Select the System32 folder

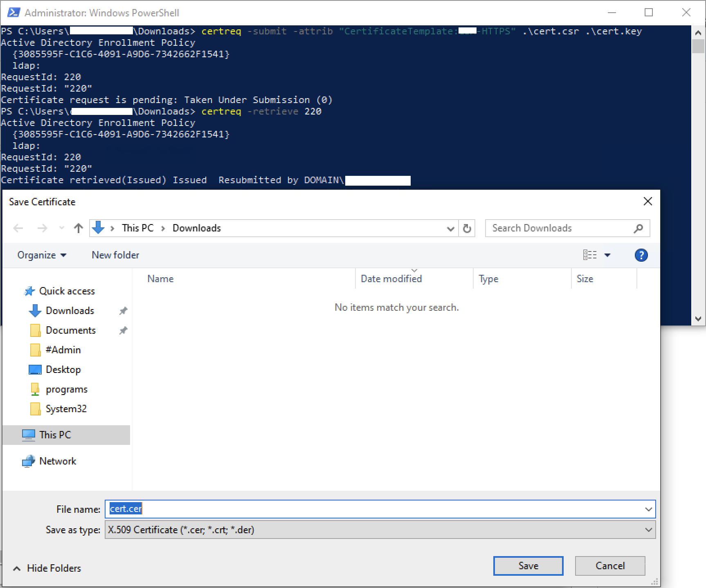(66, 409)
